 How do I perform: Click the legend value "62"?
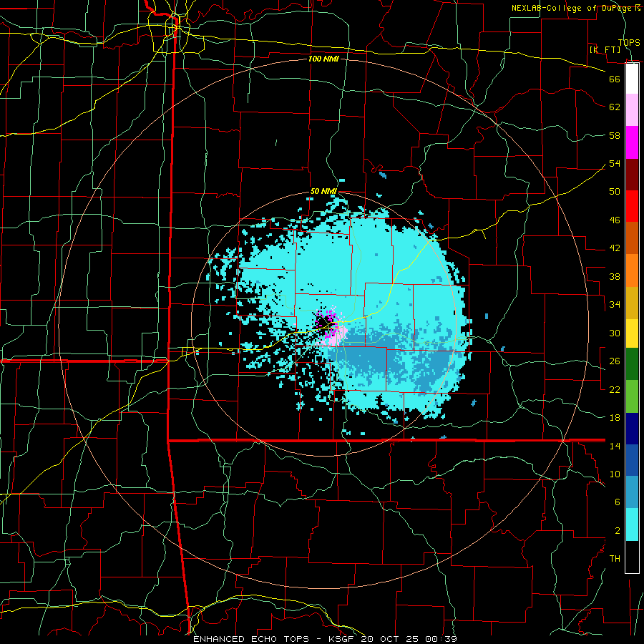(615, 107)
